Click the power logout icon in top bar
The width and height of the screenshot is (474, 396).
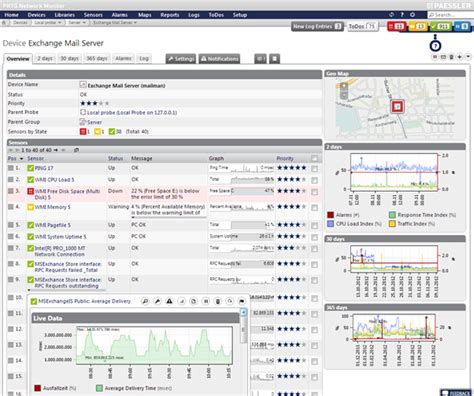click(412, 15)
